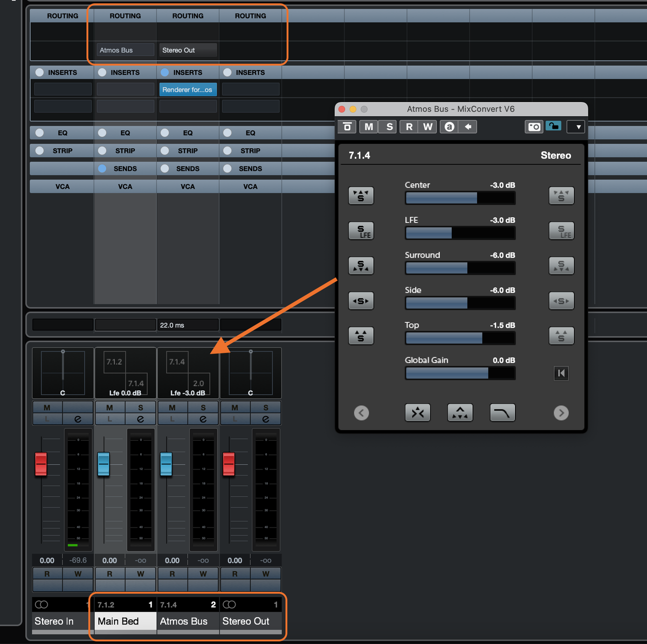Open the input format 7.1.4 selector
The image size is (647, 644).
pos(359,155)
